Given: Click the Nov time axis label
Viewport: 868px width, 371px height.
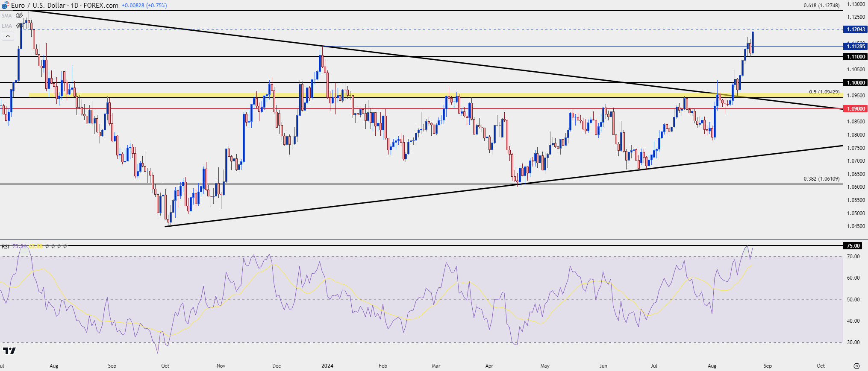Looking at the screenshot, I should [x=221, y=366].
